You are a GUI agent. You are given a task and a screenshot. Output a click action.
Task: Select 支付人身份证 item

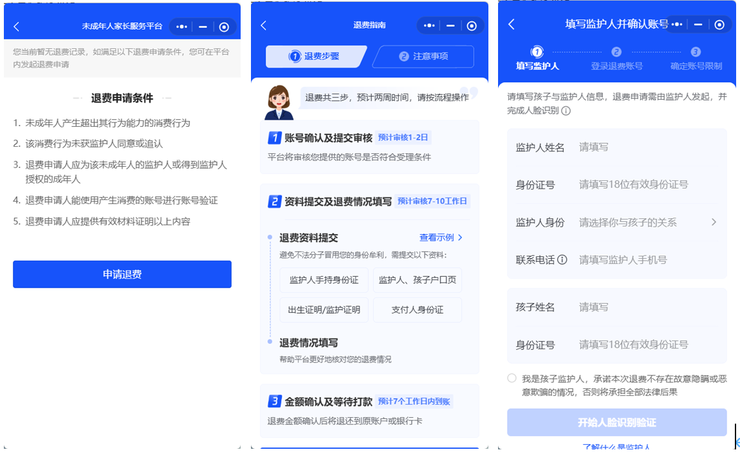coord(417,310)
